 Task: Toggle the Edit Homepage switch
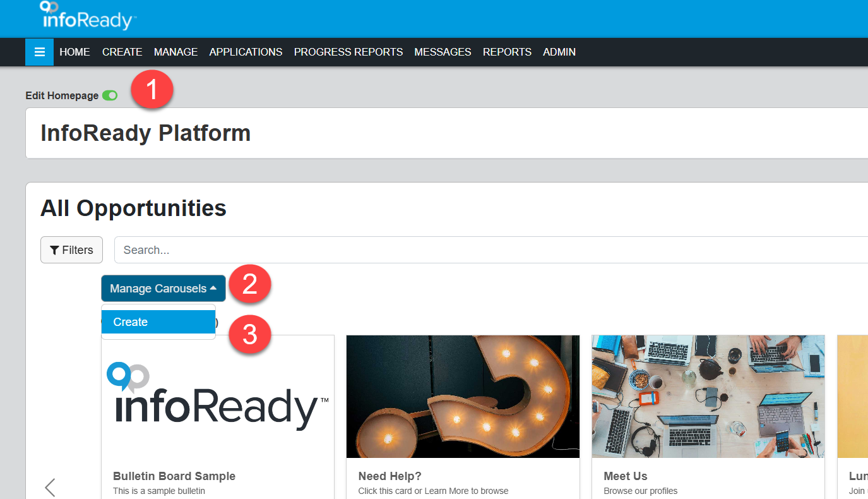110,95
